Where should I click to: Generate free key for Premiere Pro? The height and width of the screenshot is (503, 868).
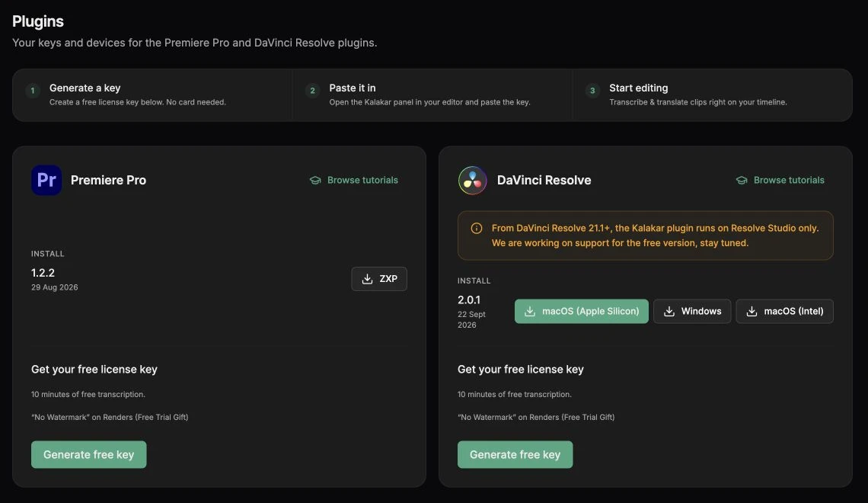pyautogui.click(x=88, y=455)
